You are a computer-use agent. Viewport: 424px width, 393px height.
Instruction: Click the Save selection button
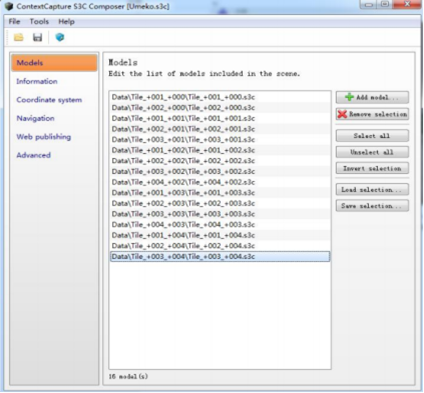(x=372, y=206)
